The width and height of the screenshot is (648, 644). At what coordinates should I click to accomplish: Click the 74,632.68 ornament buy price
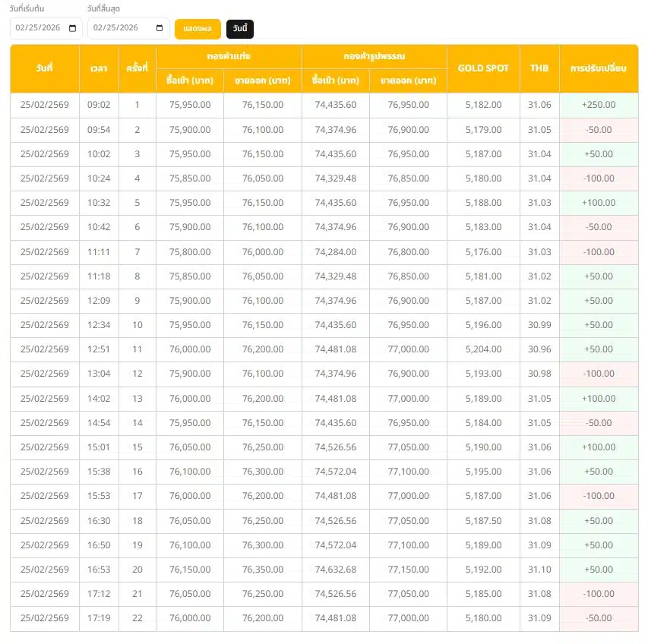336,570
